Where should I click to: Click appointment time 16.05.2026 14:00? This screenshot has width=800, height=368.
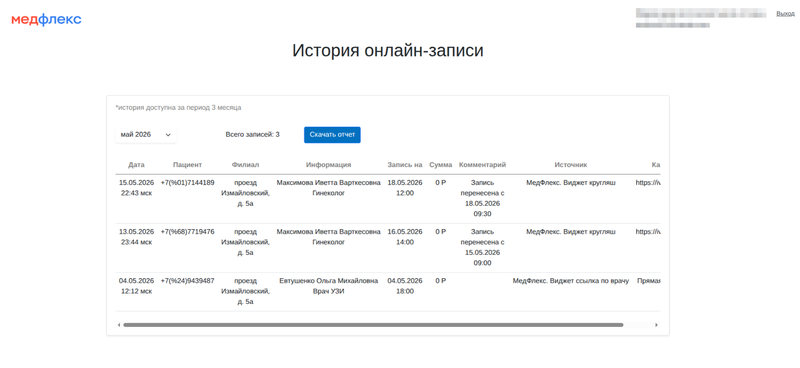click(x=405, y=237)
